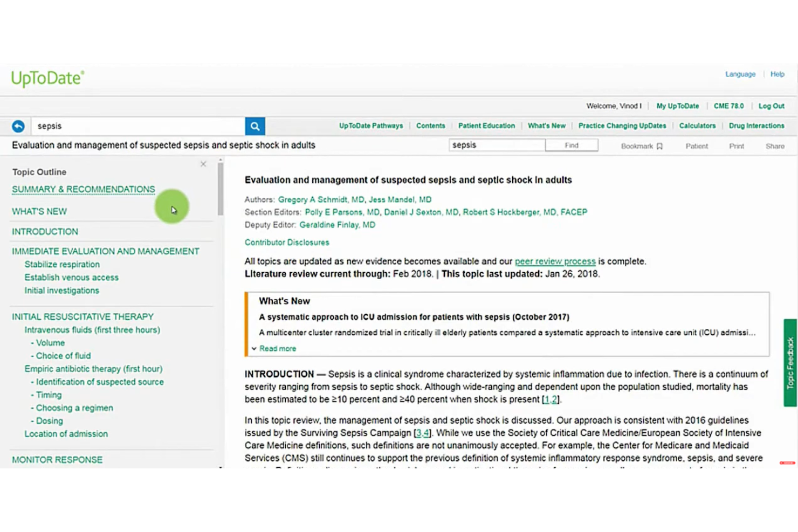
Task: Open Patient Education menu item
Action: (486, 126)
